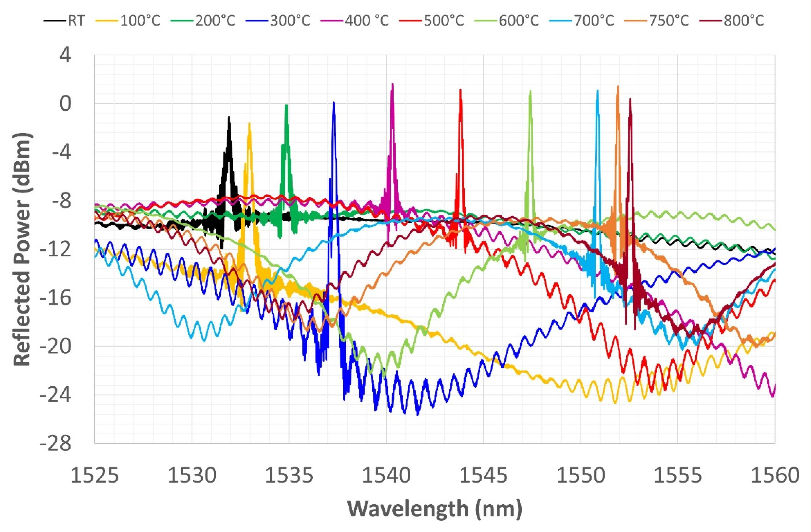This screenshot has width=811, height=532.
Task: Click the 750°C legend entry
Action: (x=669, y=21)
